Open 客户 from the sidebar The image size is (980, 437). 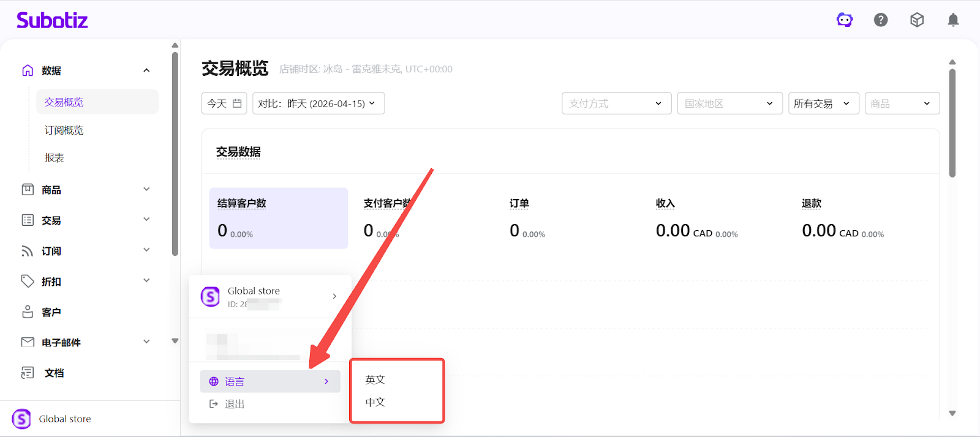51,312
